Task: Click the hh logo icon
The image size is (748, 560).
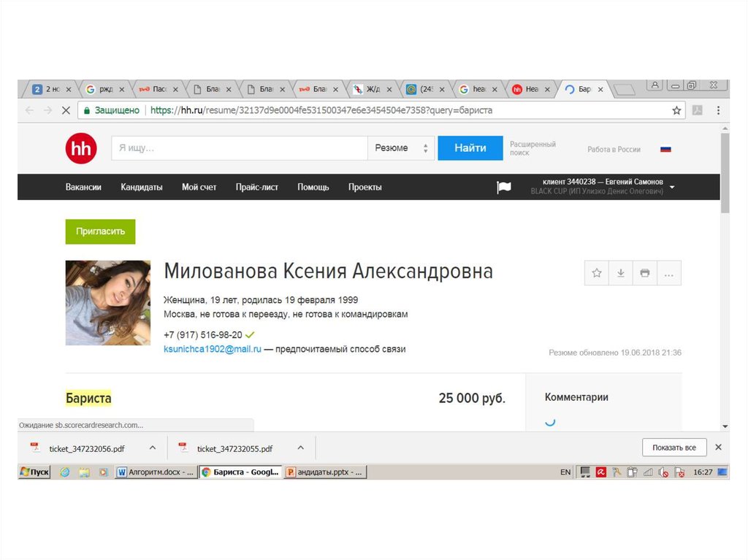Action: click(80, 148)
